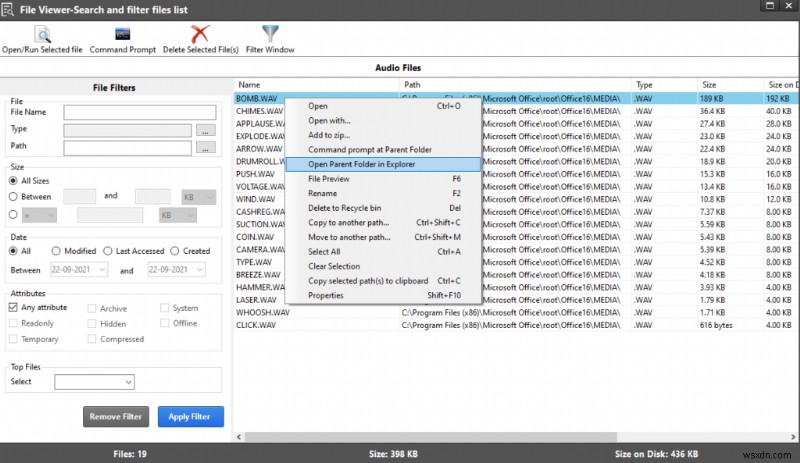The height and width of the screenshot is (463, 800).
Task: Select the WHOOSH.WAV file row
Action: [x=517, y=312]
